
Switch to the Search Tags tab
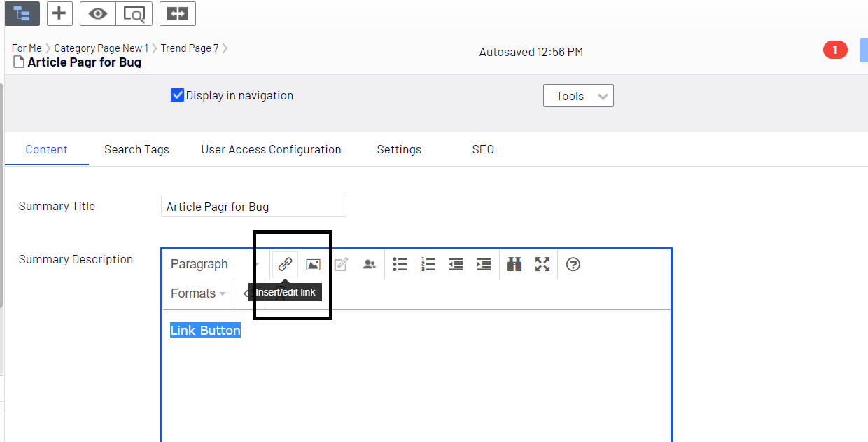click(136, 149)
